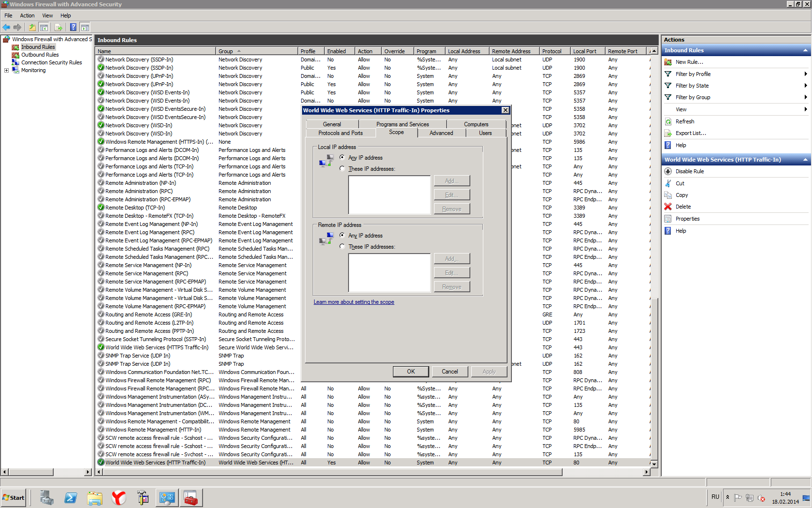Select Remote Desktop (TCP-In) rule

click(x=135, y=208)
